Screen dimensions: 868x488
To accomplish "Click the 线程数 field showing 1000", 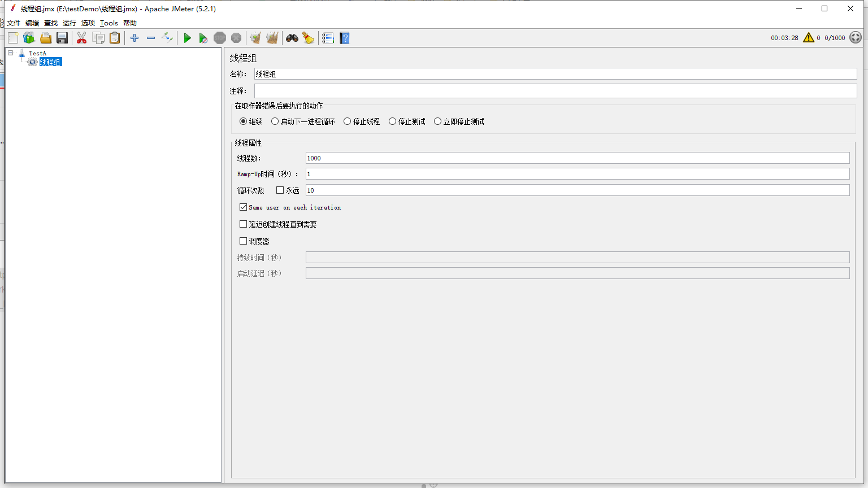I will 578,158.
